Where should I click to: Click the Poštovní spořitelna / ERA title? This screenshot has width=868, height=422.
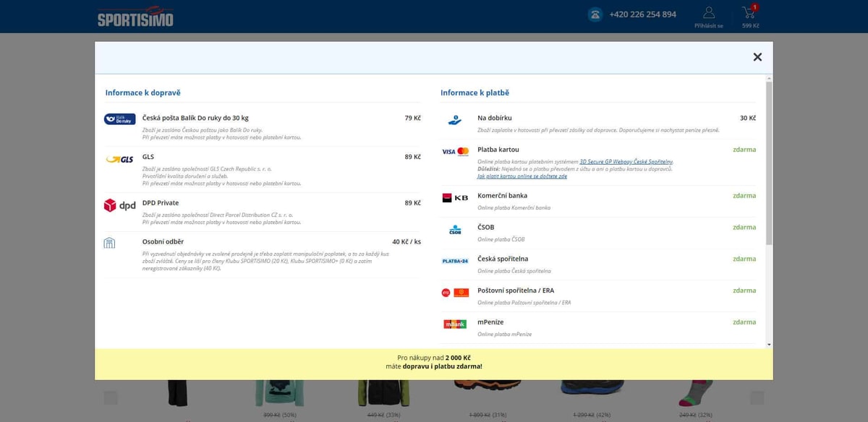(x=516, y=290)
